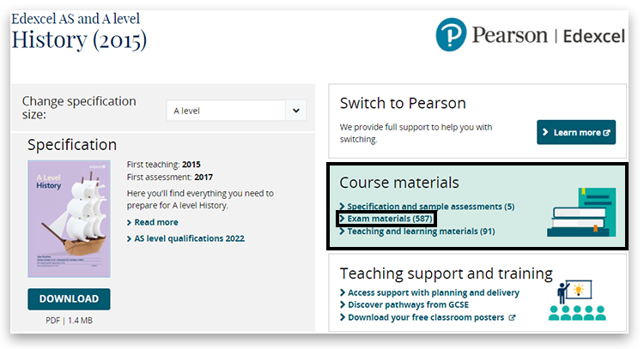Click the Edexcel wordmark in header
644x349 pixels.
pos(594,36)
